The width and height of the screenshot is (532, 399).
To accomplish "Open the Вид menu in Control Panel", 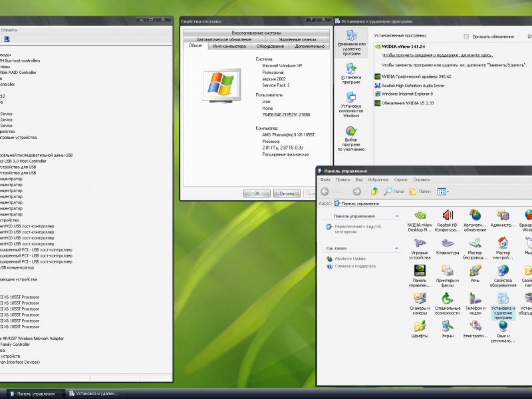I will pyautogui.click(x=359, y=180).
